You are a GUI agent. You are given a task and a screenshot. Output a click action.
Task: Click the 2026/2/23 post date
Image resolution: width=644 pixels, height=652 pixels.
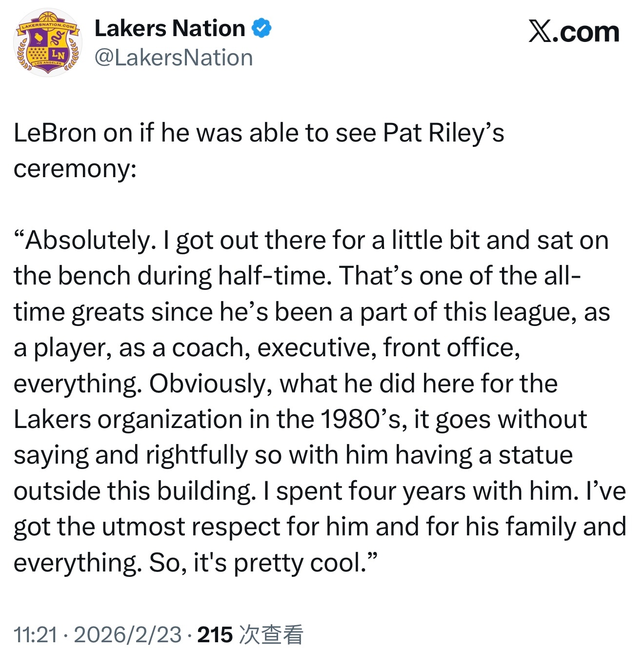click(x=128, y=634)
